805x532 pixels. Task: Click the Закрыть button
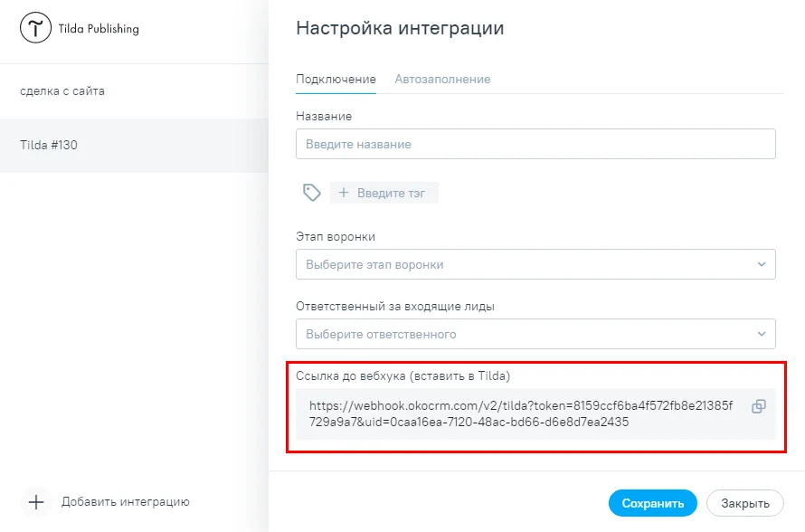click(745, 503)
